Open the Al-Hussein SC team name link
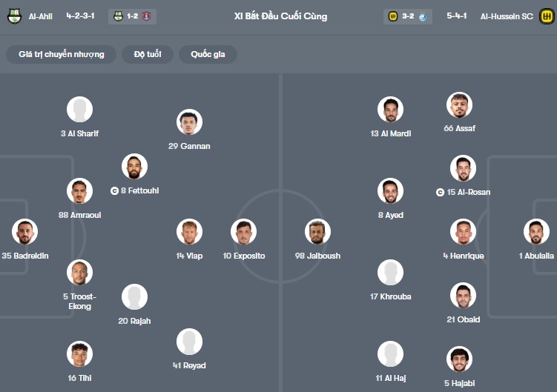The height and width of the screenshot is (392, 557). [507, 16]
